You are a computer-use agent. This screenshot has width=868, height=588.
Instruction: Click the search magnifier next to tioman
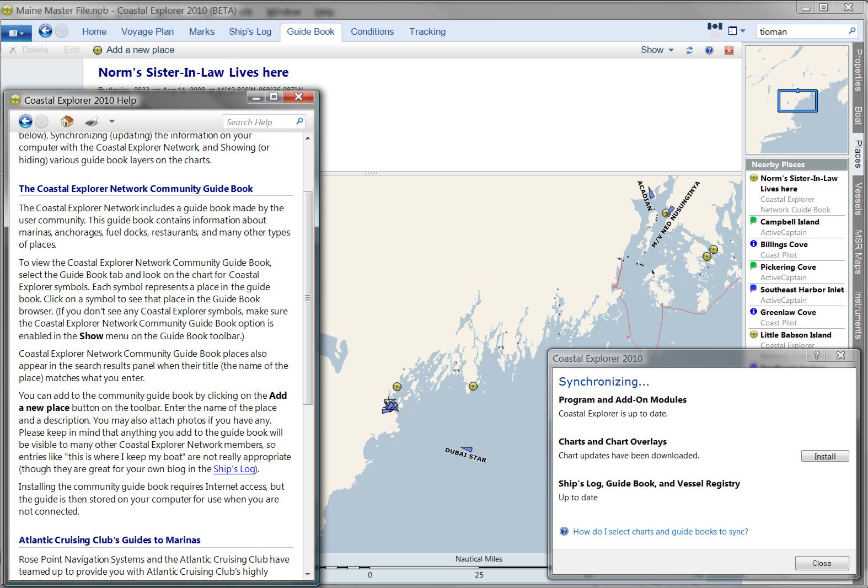(x=852, y=31)
